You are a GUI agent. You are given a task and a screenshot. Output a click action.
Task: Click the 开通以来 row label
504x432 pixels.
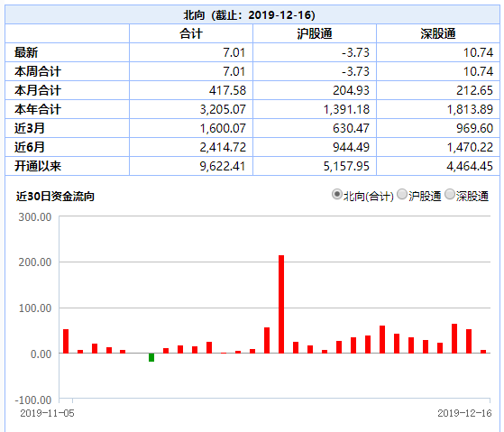(38, 166)
